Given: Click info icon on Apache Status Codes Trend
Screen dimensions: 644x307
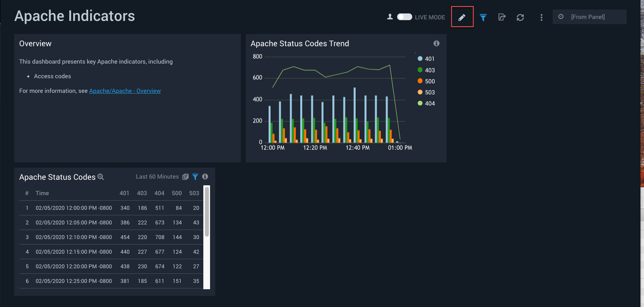Looking at the screenshot, I should [436, 43].
